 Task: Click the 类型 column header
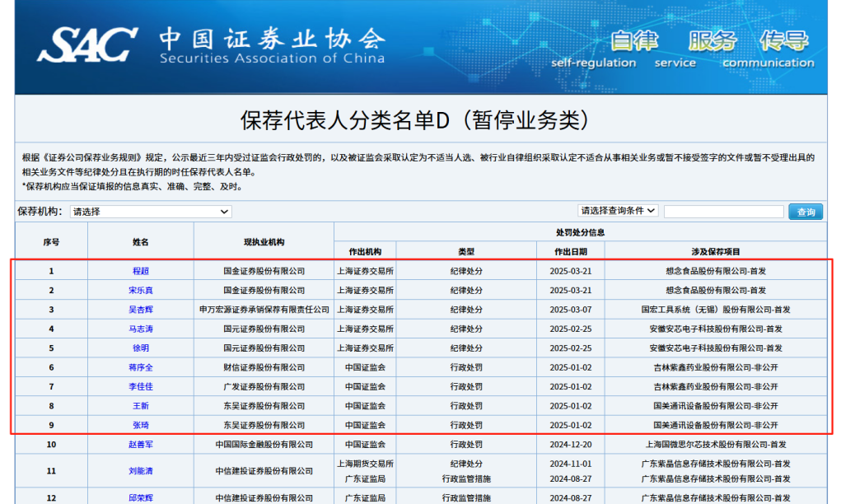tap(466, 251)
